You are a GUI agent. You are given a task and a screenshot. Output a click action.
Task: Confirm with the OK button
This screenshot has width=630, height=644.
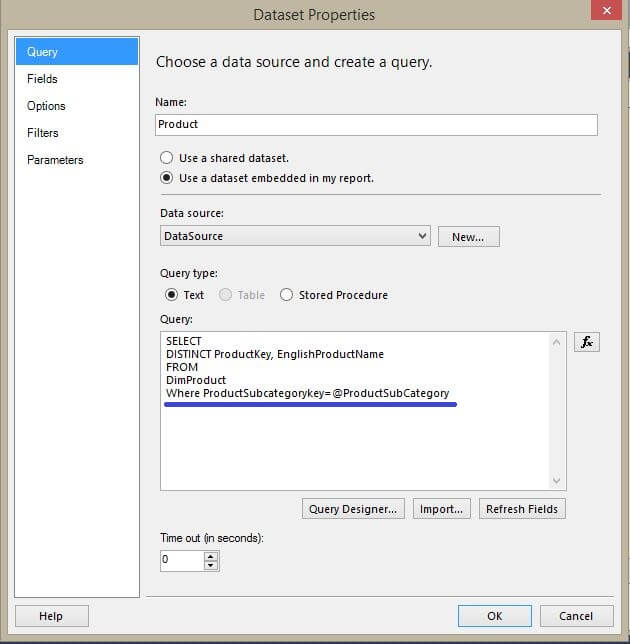(495, 616)
